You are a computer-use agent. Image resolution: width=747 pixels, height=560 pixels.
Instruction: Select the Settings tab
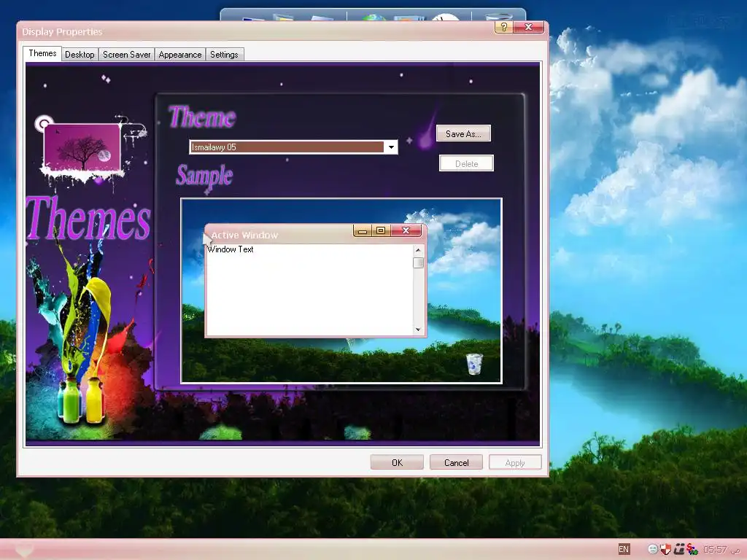tap(224, 54)
